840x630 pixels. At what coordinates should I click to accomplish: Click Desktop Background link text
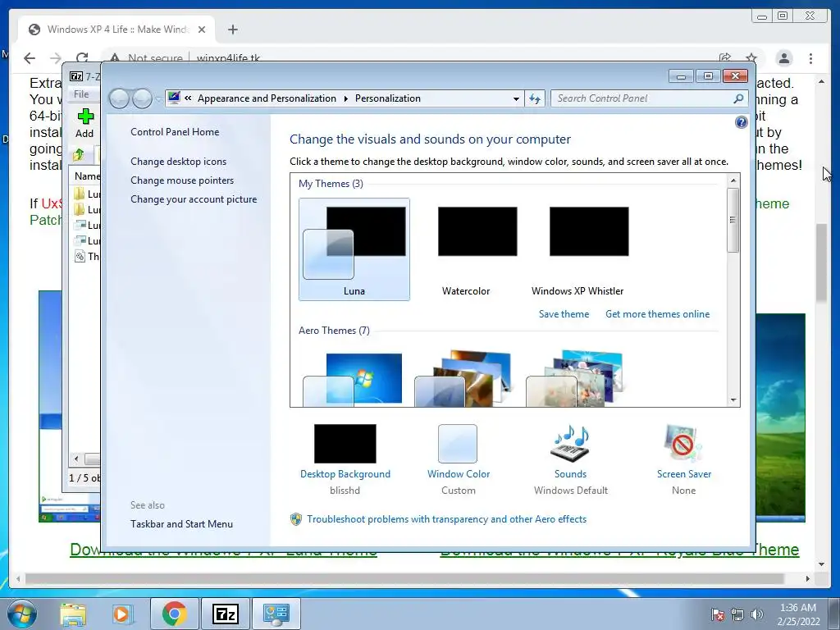pos(345,474)
